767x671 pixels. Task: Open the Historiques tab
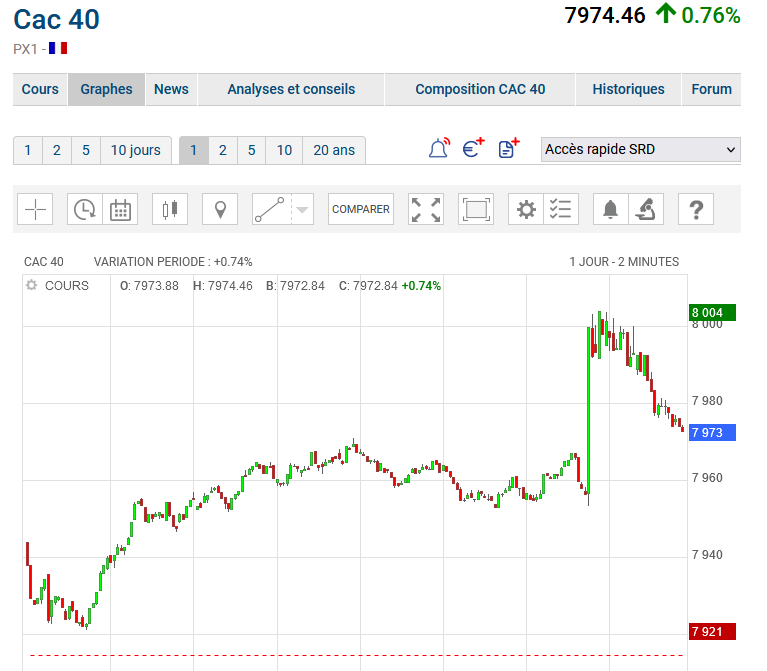point(629,89)
